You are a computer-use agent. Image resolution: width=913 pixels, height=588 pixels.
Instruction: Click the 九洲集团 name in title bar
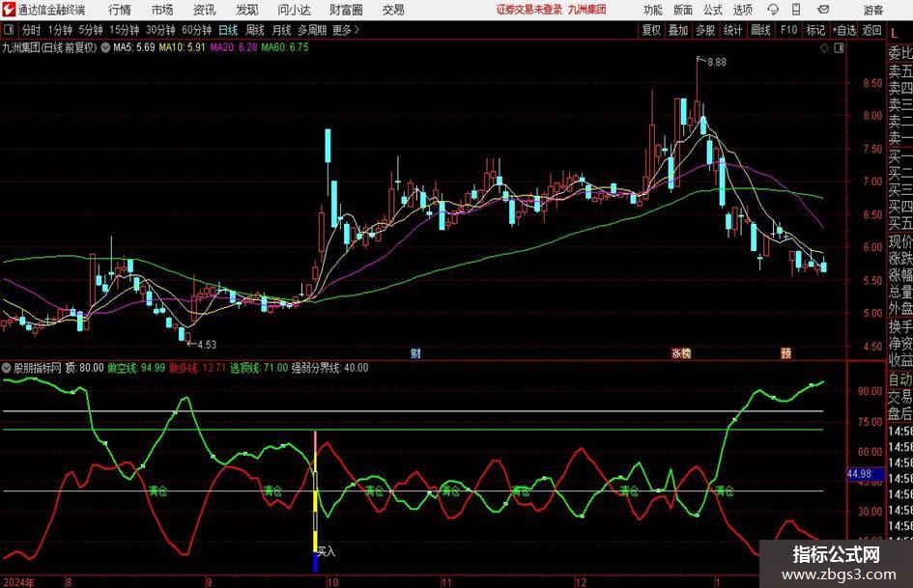[x=586, y=10]
